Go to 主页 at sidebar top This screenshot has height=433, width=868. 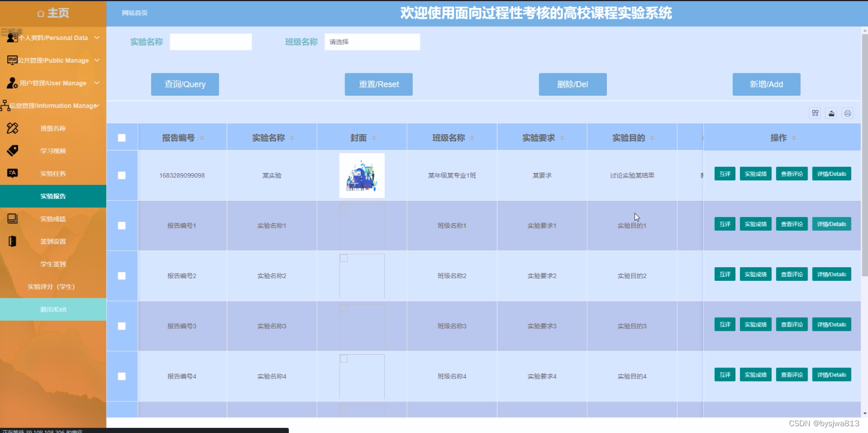pyautogui.click(x=53, y=13)
